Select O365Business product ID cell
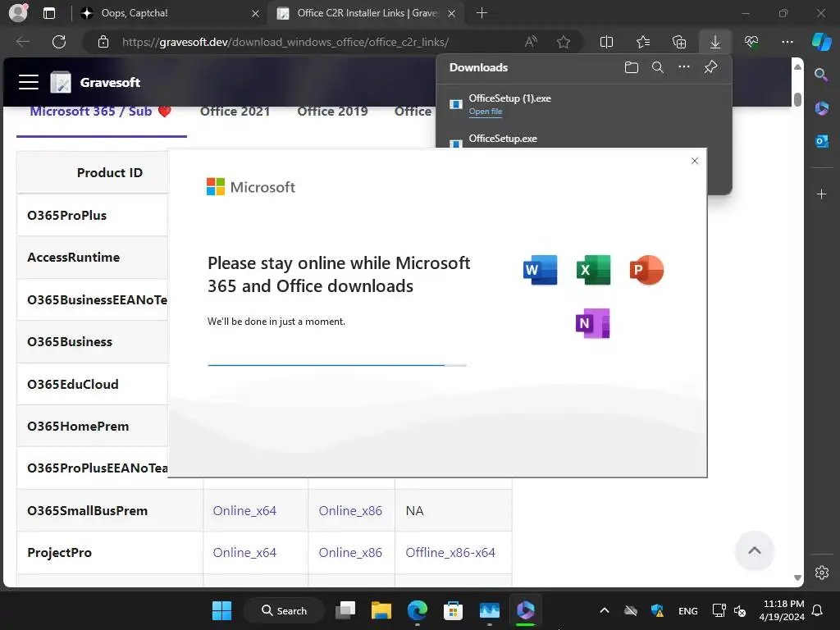This screenshot has height=630, width=840. 93,342
